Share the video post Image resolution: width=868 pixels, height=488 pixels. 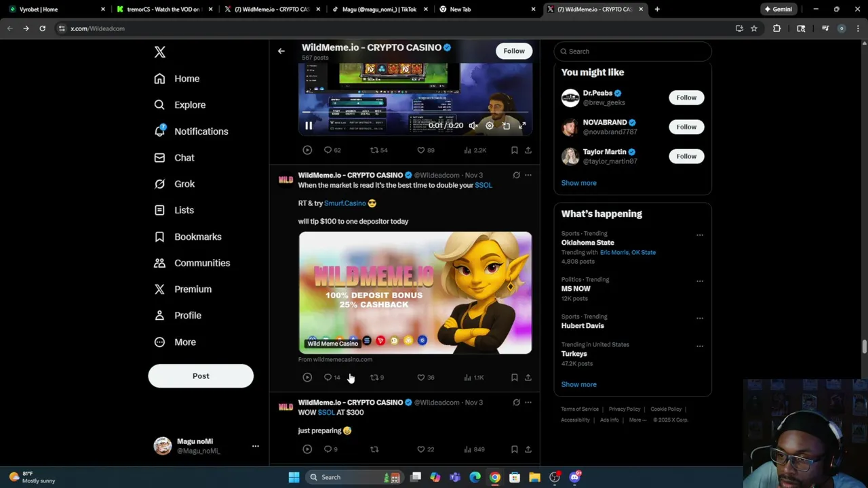[x=528, y=150]
